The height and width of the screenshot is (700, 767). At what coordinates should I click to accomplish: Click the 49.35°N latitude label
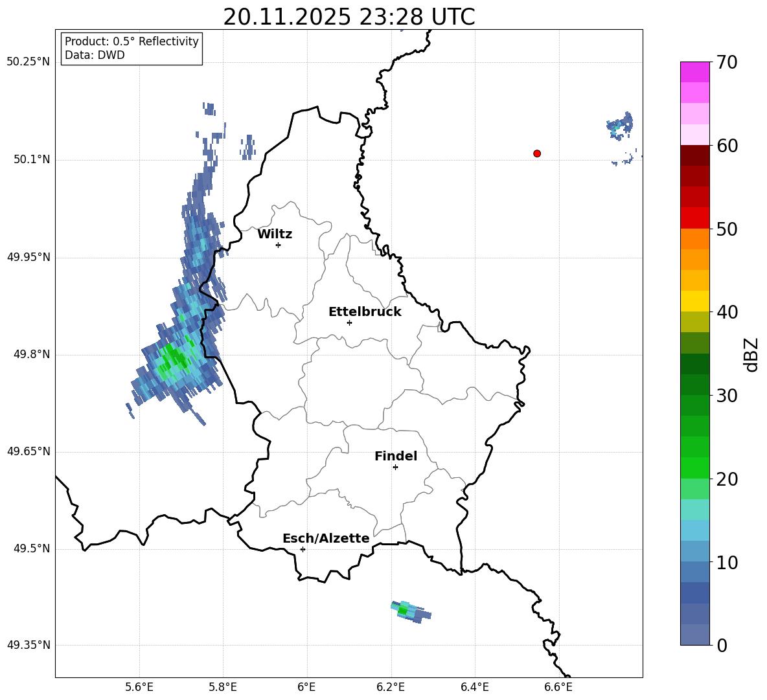[28, 645]
